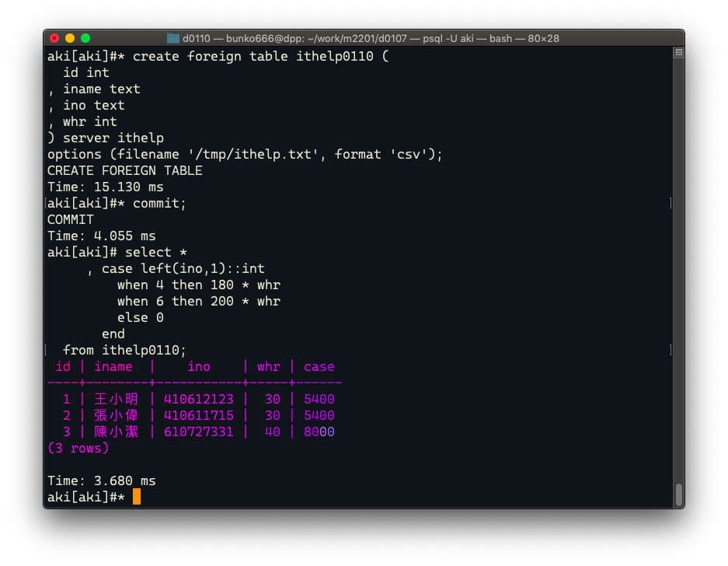The image size is (728, 566).
Task: Click the 'case' column header
Action: [319, 367]
